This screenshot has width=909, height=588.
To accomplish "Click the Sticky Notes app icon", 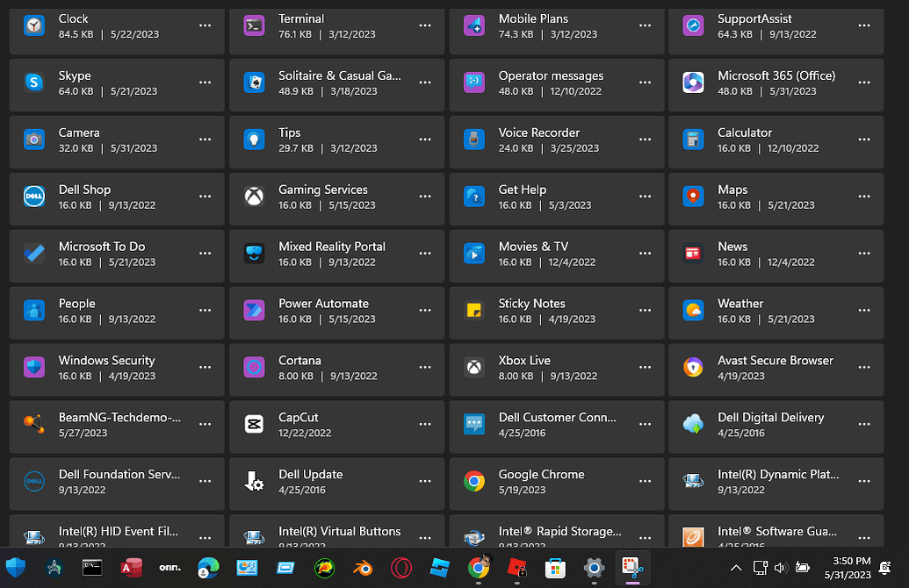I will 474,310.
